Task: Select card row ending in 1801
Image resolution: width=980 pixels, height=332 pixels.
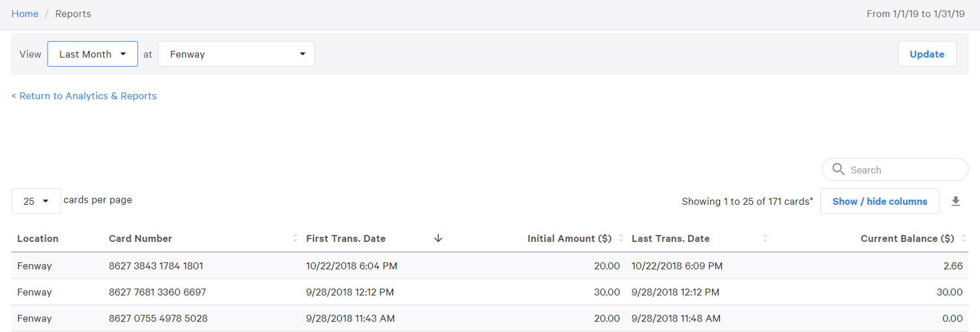Action: coord(156,266)
